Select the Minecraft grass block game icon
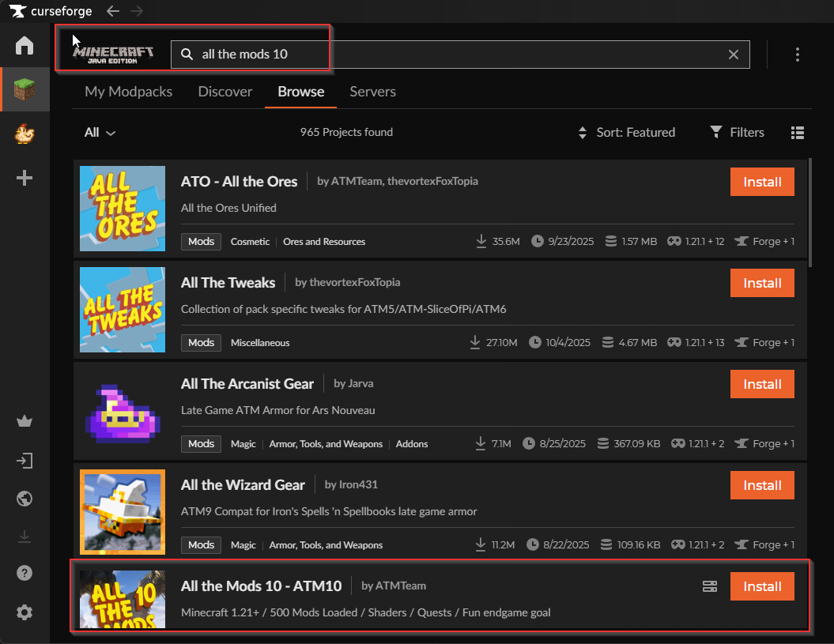Screen dimensions: 834x644 coord(25,89)
